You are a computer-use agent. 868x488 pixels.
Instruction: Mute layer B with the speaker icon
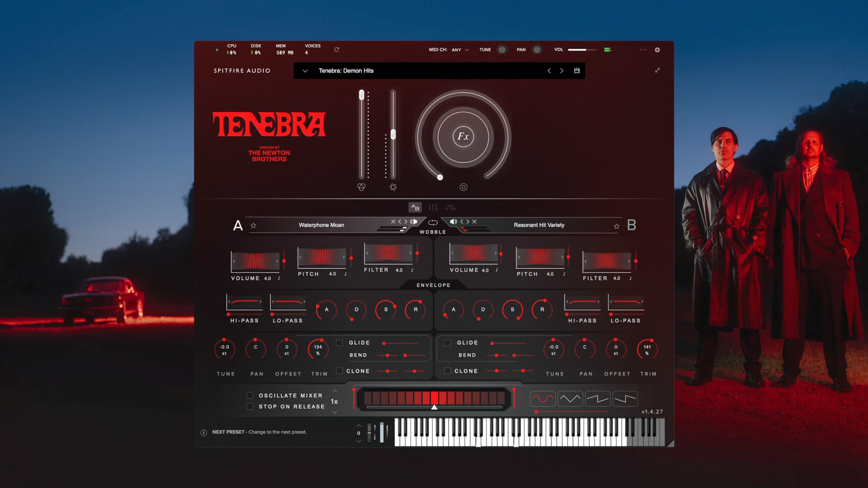point(453,221)
